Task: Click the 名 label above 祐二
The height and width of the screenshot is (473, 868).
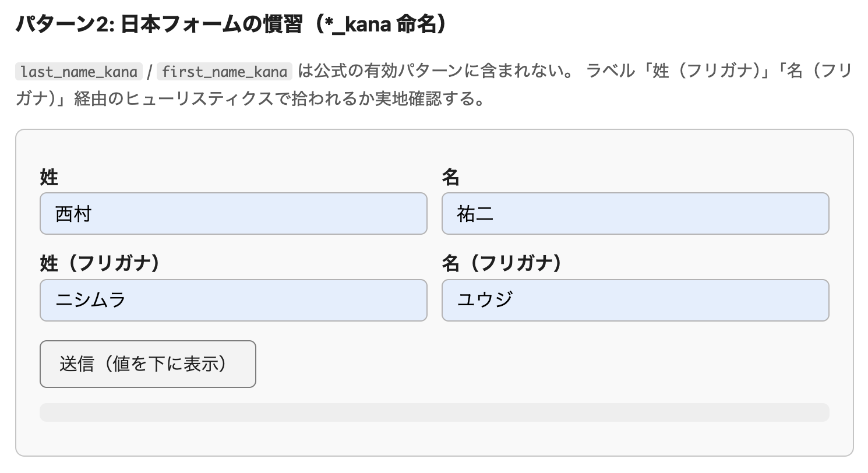Action: (x=451, y=177)
